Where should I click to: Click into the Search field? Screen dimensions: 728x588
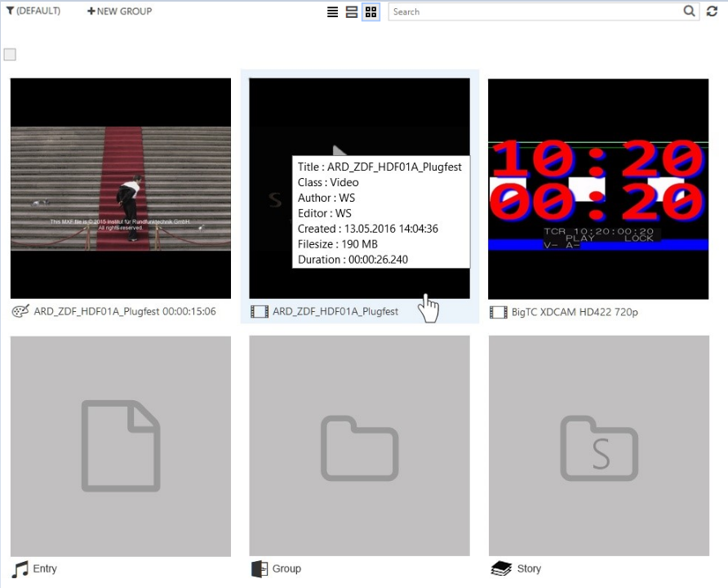pyautogui.click(x=535, y=12)
